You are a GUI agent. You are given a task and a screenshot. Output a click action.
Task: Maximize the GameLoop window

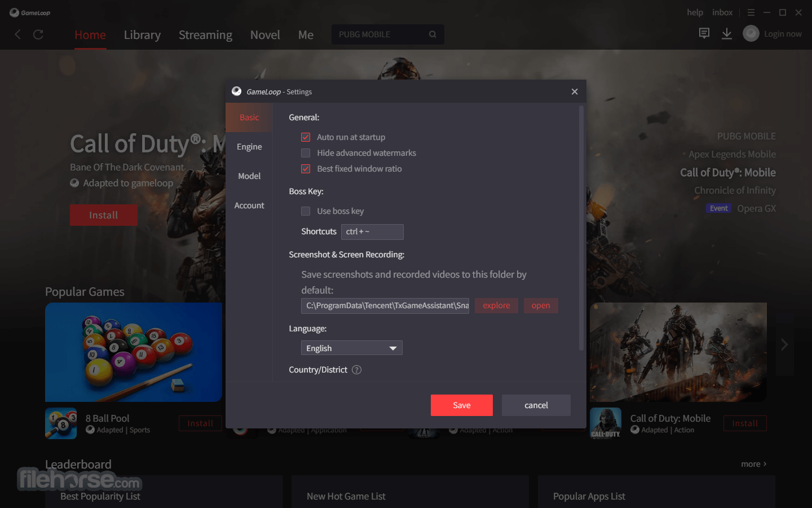(783, 12)
